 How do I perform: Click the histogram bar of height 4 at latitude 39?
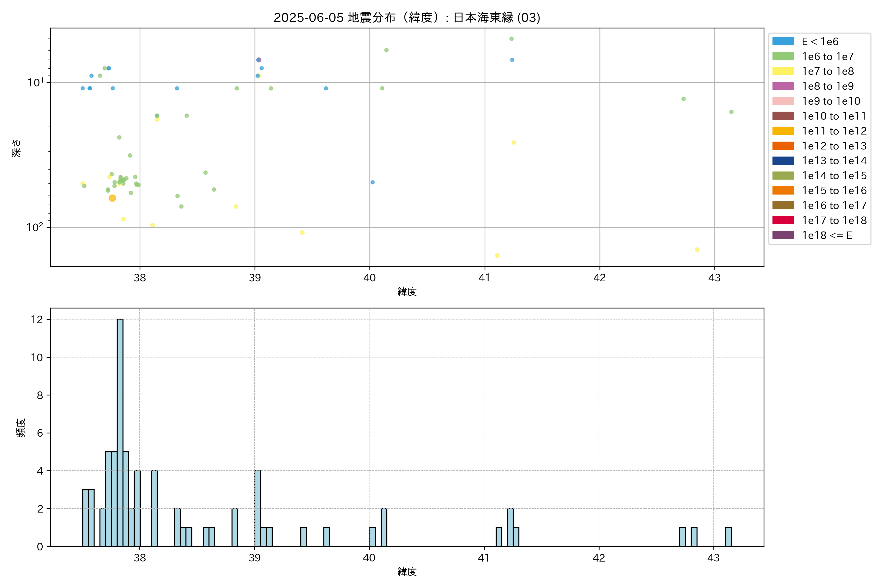(258, 508)
